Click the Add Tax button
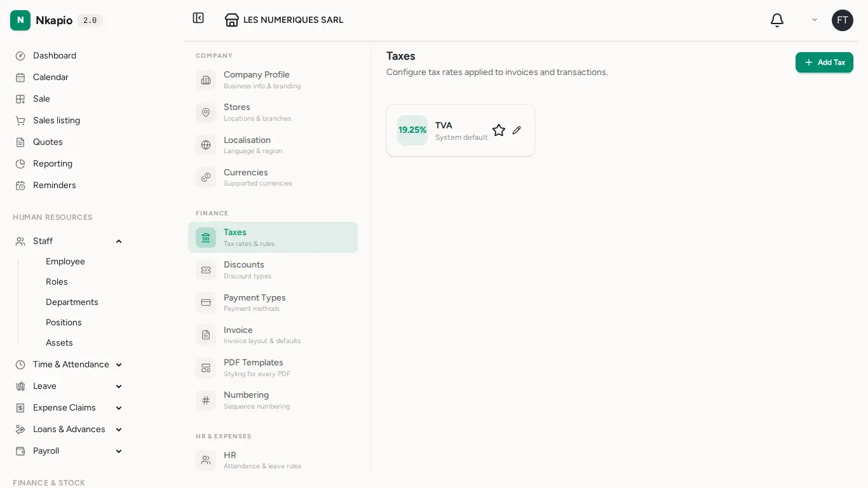 (x=824, y=62)
